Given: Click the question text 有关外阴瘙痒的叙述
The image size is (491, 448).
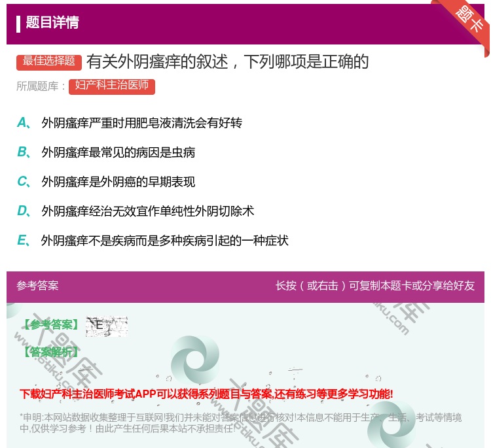Looking at the screenshot, I should (x=228, y=61).
